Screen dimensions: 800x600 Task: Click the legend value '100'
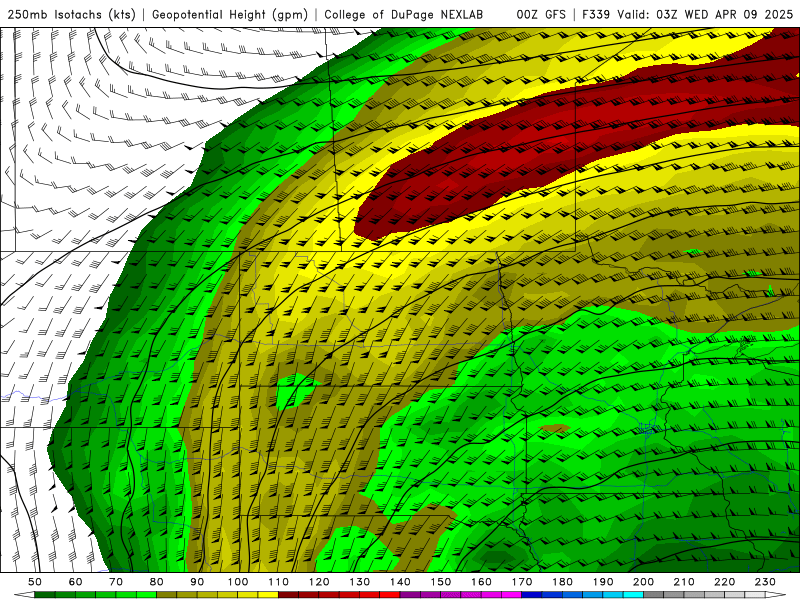pyautogui.click(x=238, y=582)
